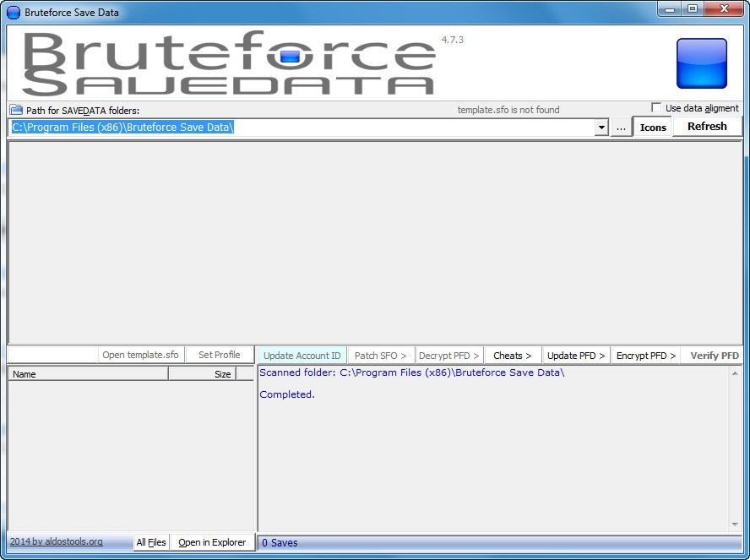Open the Encrypt PFD menu
The height and width of the screenshot is (560, 750).
tap(646, 356)
